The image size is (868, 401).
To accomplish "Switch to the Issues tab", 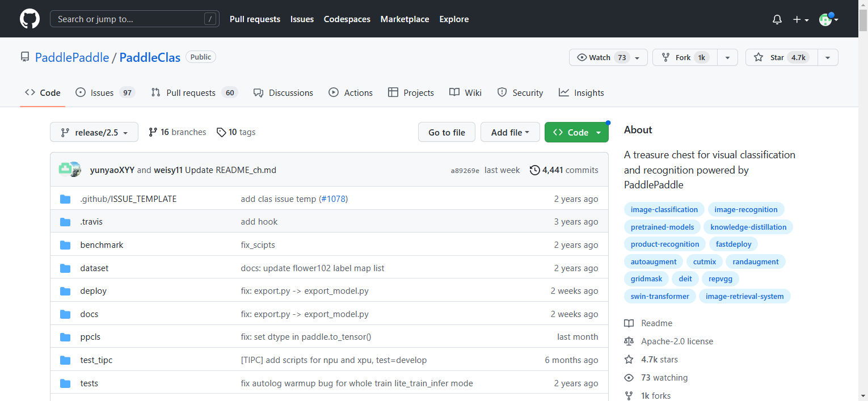I will [106, 92].
